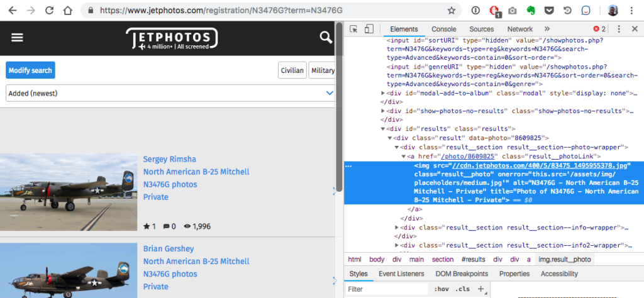Close the DevTools panel
The image size is (644, 298).
635,29
